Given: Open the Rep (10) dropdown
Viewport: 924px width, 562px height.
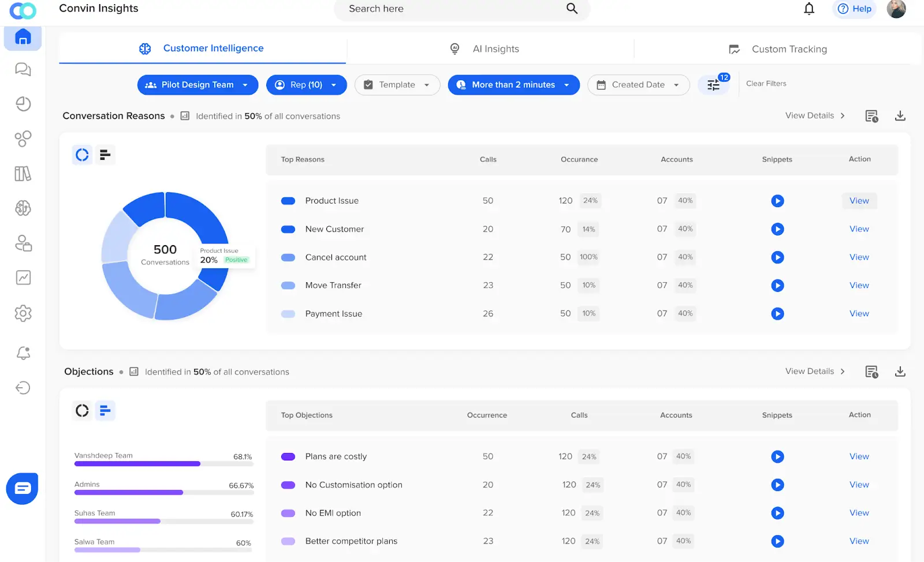Looking at the screenshot, I should (306, 85).
